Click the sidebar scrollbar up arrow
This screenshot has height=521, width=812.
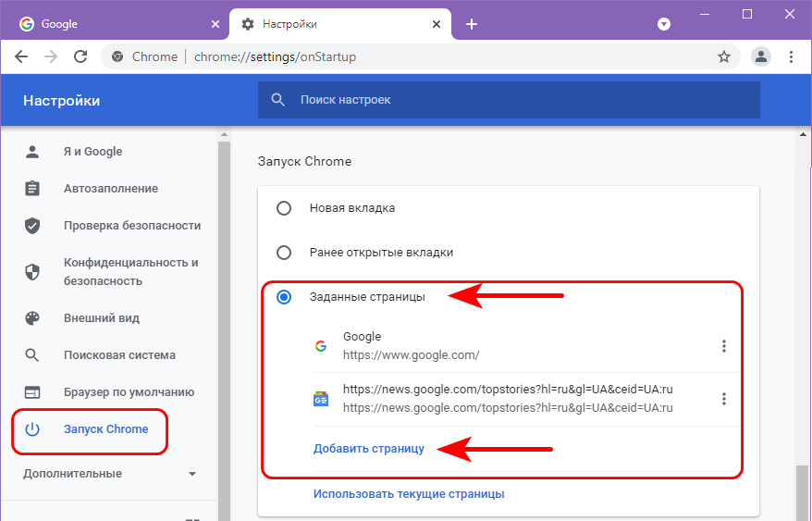tap(224, 135)
